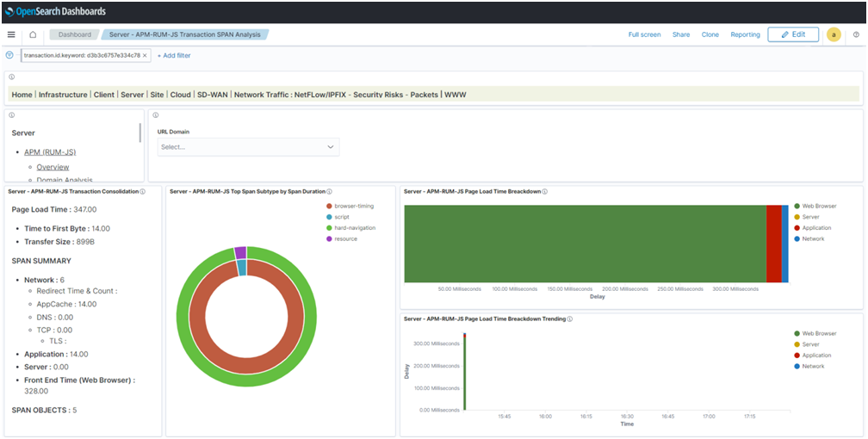
Task: Click the info icon of Page Load Time Breakdown panel
Action: point(545,192)
